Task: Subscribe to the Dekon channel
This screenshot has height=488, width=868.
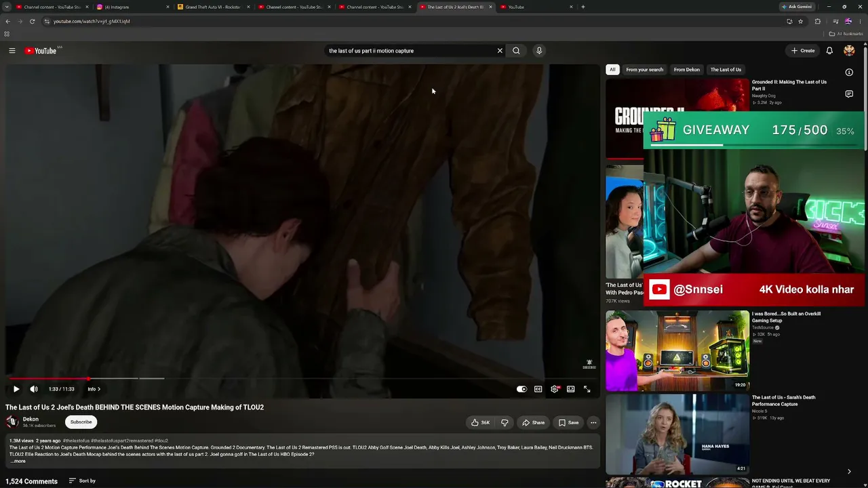Action: click(x=81, y=422)
